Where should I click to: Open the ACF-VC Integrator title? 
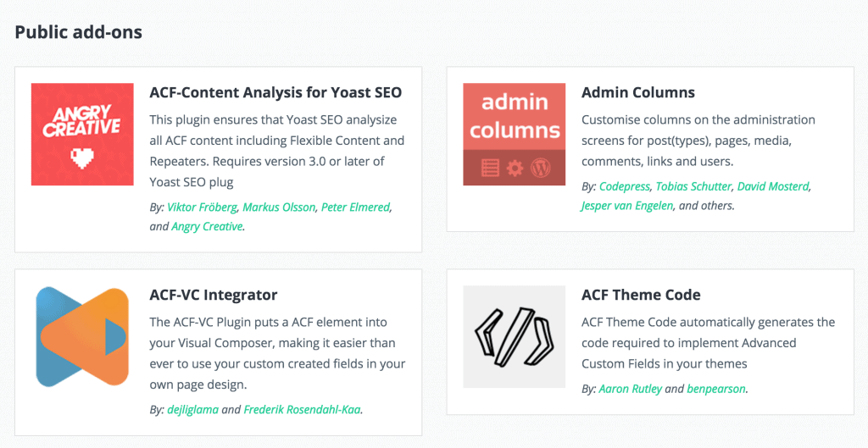click(x=214, y=295)
